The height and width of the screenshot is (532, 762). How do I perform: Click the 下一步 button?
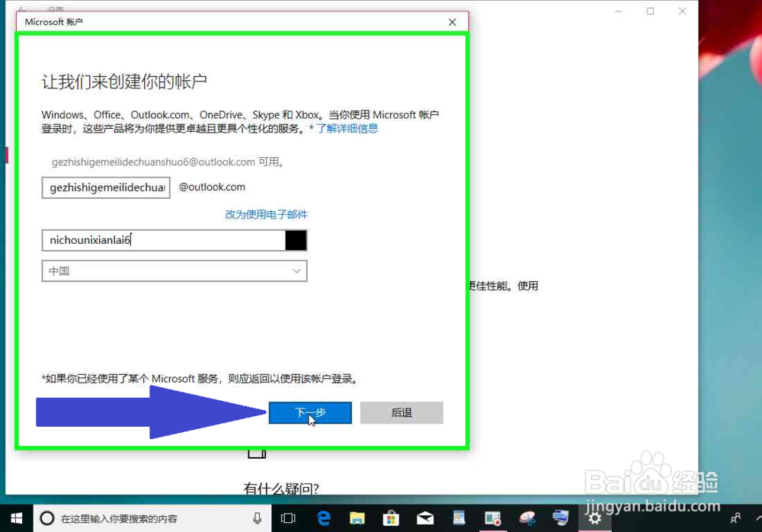[310, 413]
